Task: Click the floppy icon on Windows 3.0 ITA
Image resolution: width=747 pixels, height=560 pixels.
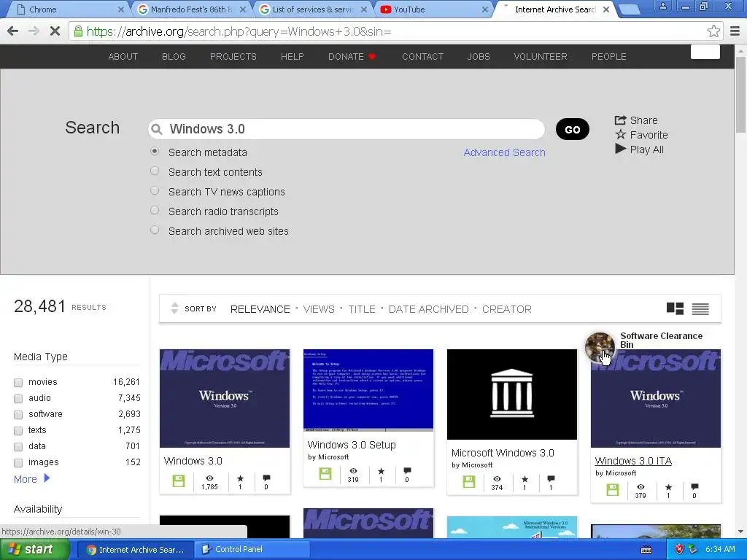Action: click(x=613, y=489)
